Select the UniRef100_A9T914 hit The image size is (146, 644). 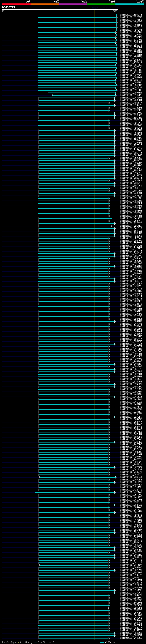pos(131,120)
